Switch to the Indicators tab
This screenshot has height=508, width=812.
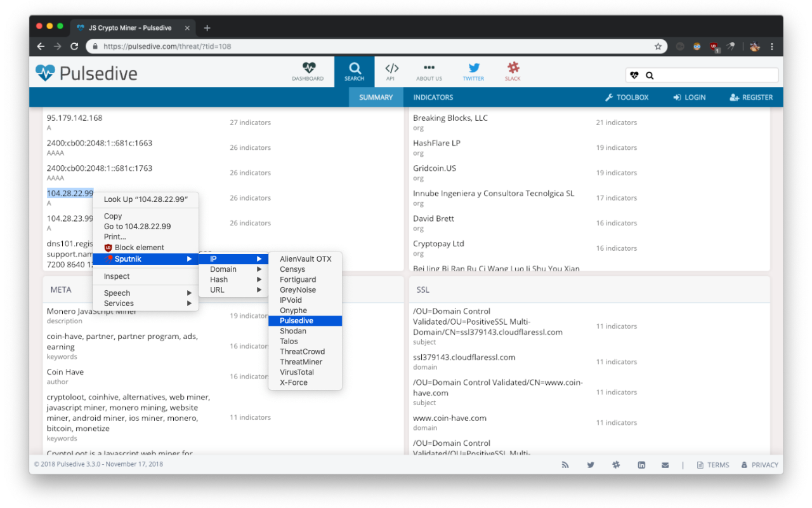(x=433, y=97)
